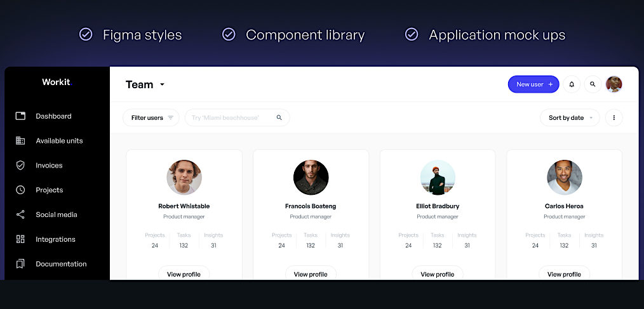The width and height of the screenshot is (644, 309).
Task: Click the filter lines icon in Filter users
Action: 170,118
